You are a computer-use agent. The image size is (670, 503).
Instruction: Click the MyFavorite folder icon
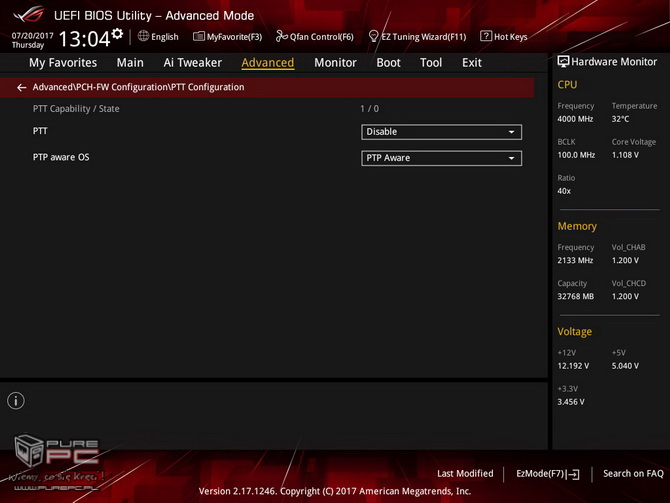[x=198, y=36]
